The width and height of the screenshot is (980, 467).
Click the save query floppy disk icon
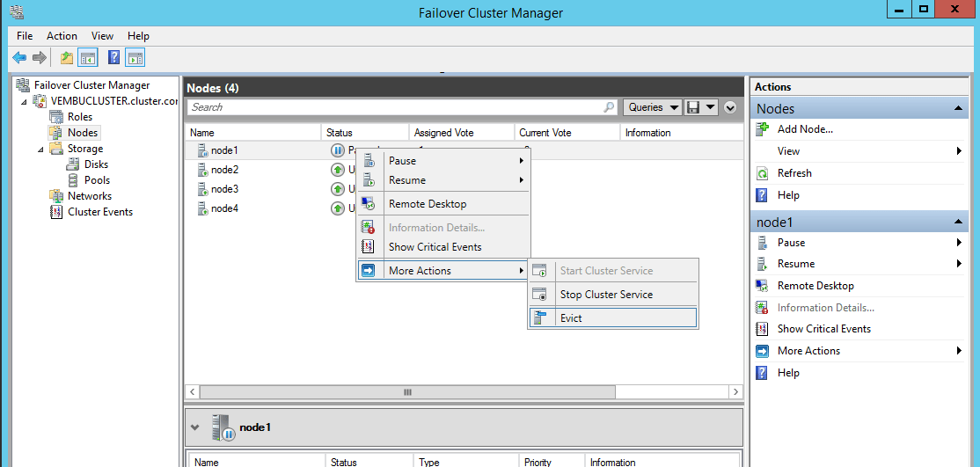692,107
